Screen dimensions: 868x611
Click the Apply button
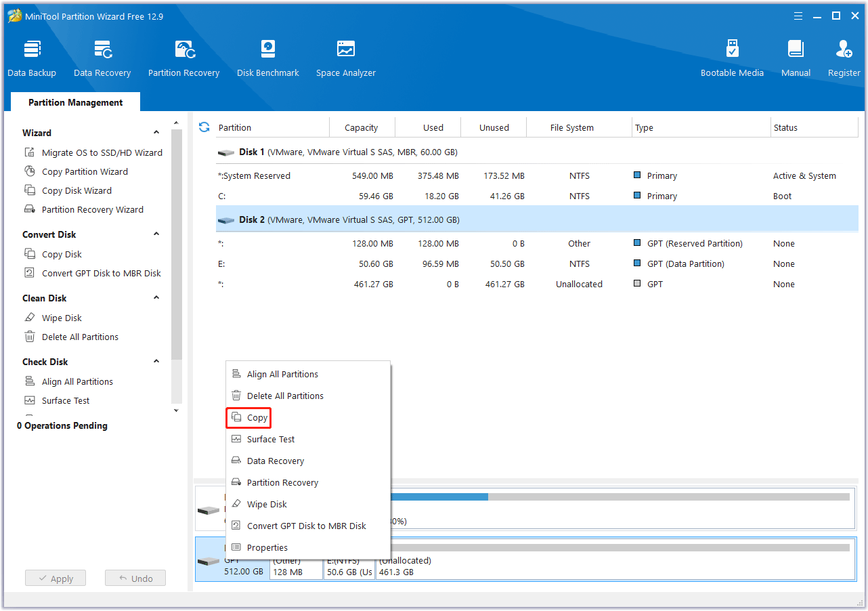click(55, 578)
